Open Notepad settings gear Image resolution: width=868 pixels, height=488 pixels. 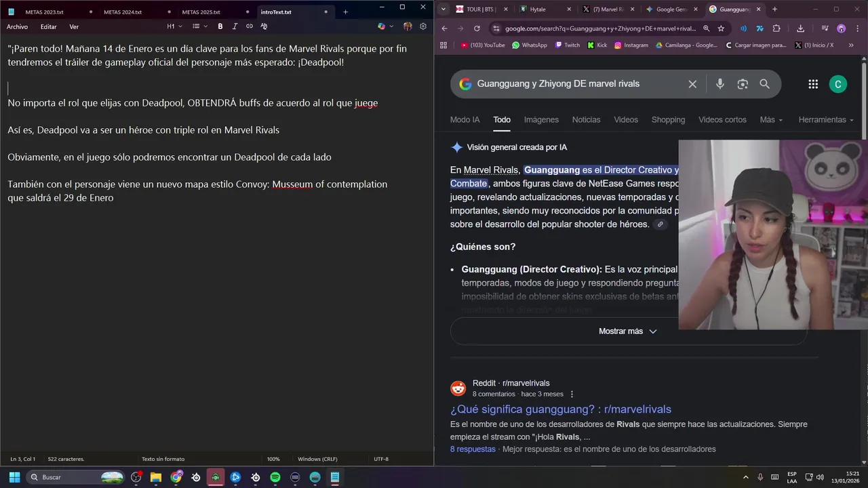tap(423, 26)
